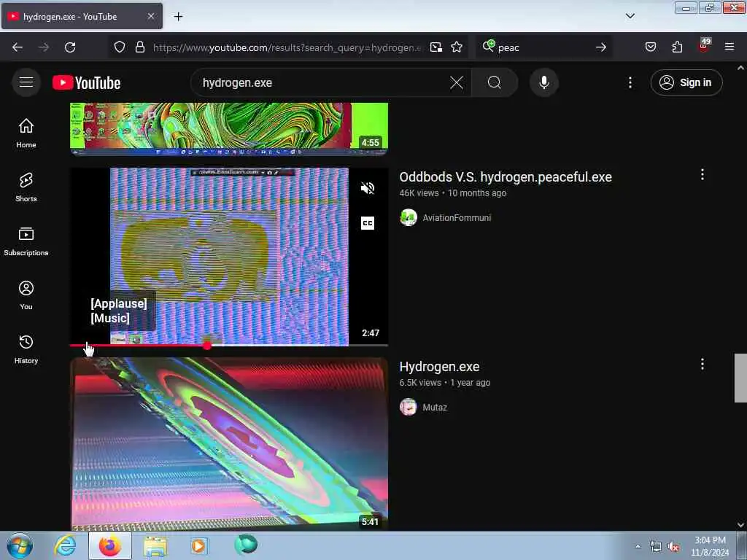Click the page vertical scrollbar thumb
The width and height of the screenshot is (747, 560).
740,378
